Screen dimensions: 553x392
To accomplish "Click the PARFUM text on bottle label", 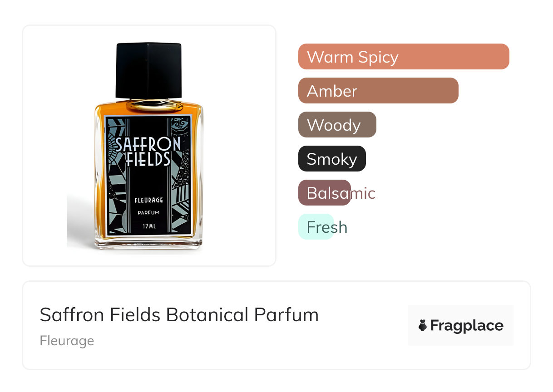I will click(x=148, y=213).
